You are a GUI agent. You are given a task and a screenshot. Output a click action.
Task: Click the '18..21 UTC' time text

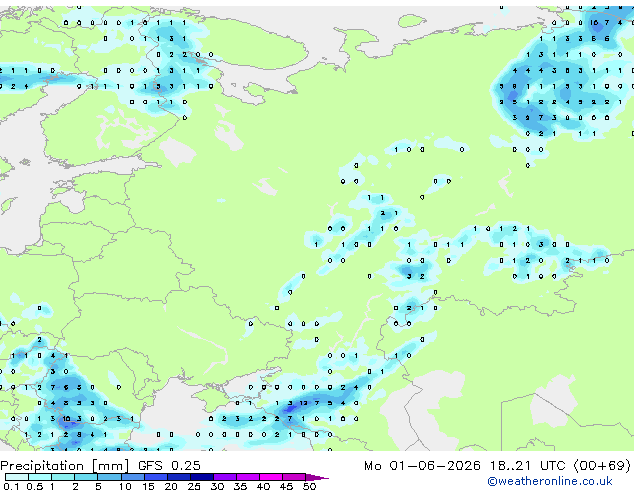[x=527, y=466]
